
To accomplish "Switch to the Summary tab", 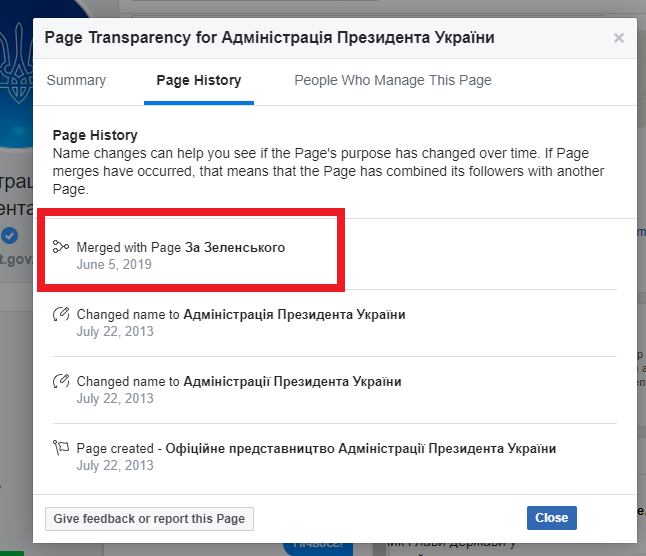I will [x=76, y=81].
